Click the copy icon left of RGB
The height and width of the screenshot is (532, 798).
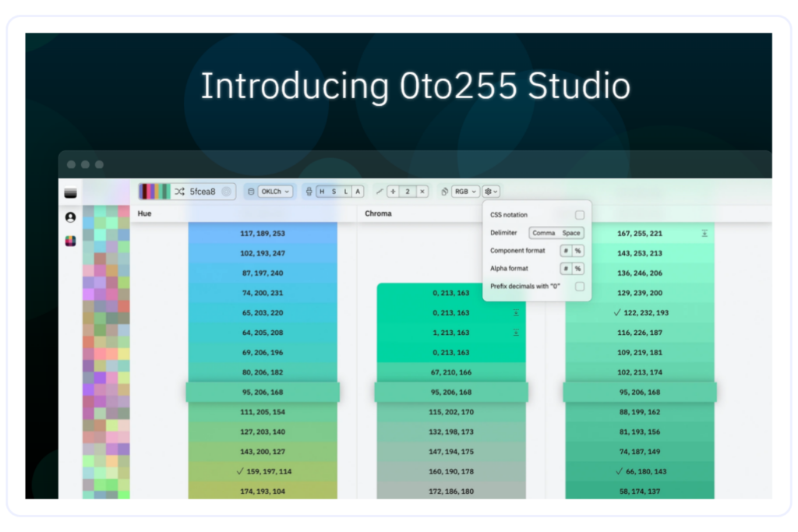click(x=444, y=192)
